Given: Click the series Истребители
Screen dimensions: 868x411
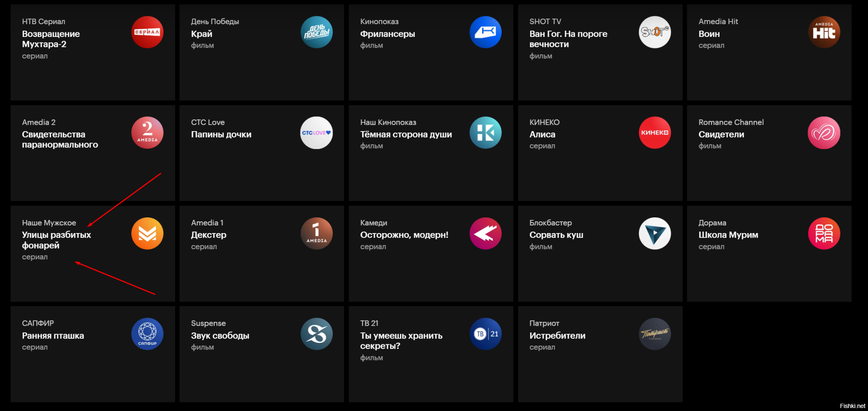Looking at the screenshot, I should (x=557, y=336).
